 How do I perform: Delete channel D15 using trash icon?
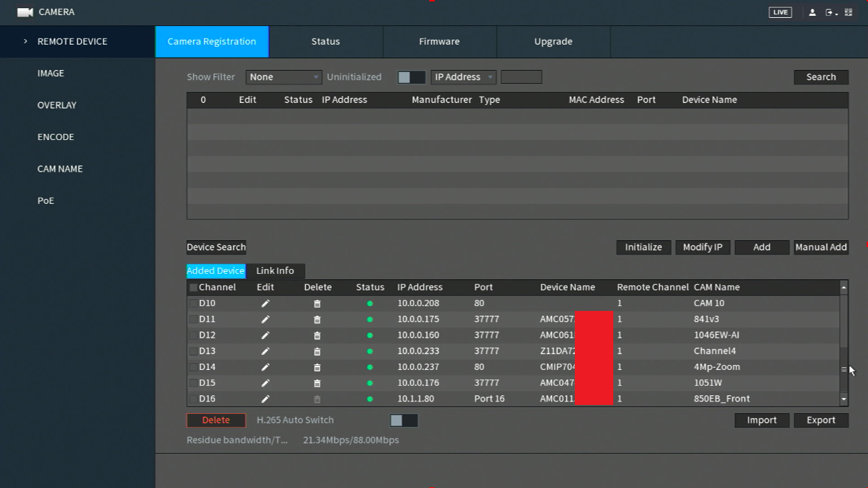(x=317, y=383)
